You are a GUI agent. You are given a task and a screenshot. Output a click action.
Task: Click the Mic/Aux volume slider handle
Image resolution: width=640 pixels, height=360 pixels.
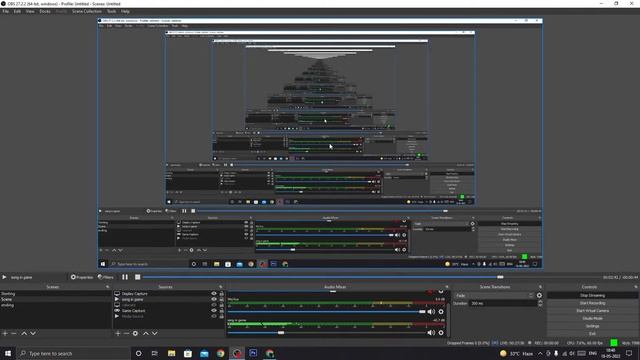click(x=422, y=312)
